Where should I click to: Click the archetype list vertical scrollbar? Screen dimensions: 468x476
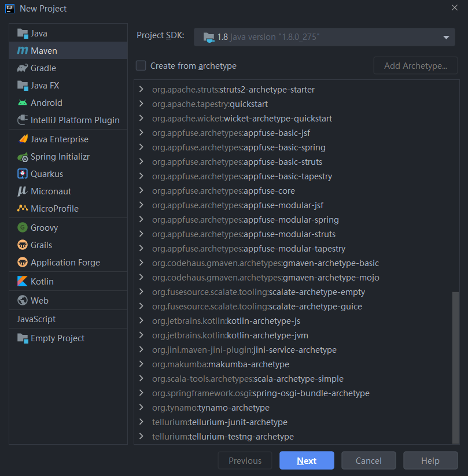(455, 367)
